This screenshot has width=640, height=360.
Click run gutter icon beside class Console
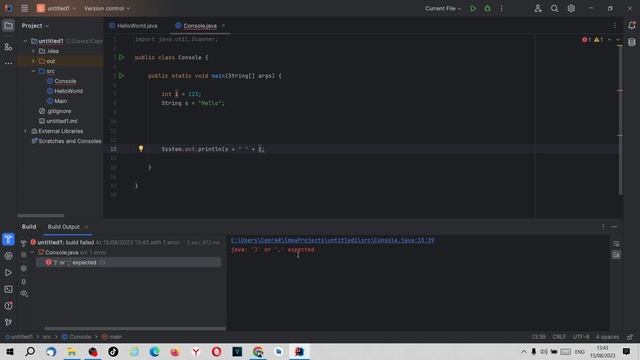[x=122, y=57]
